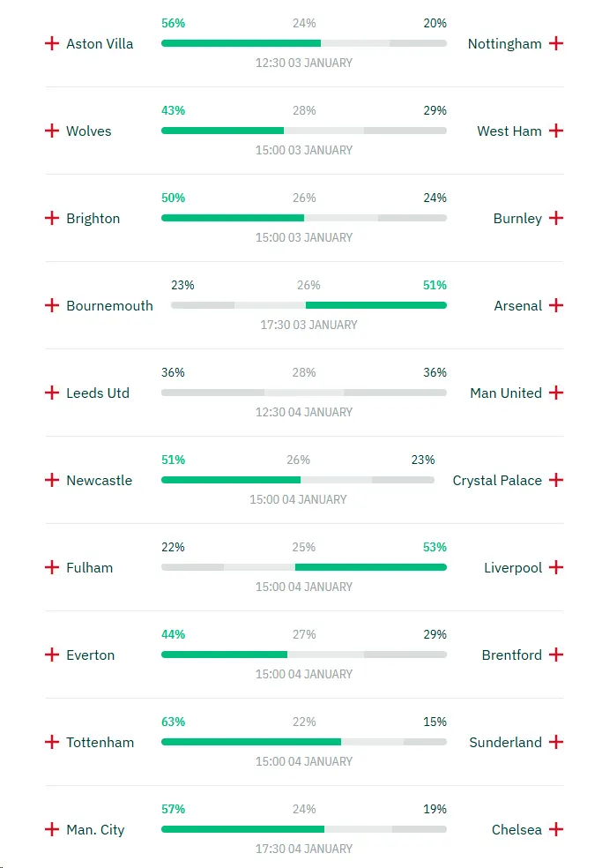Click the plus icon beside Nottingham
The image size is (602, 868).
click(x=555, y=42)
